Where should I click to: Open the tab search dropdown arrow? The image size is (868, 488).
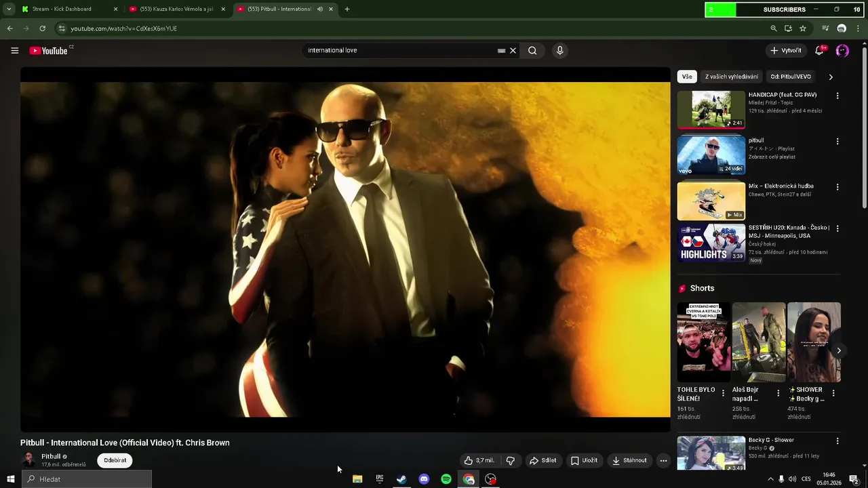(9, 9)
